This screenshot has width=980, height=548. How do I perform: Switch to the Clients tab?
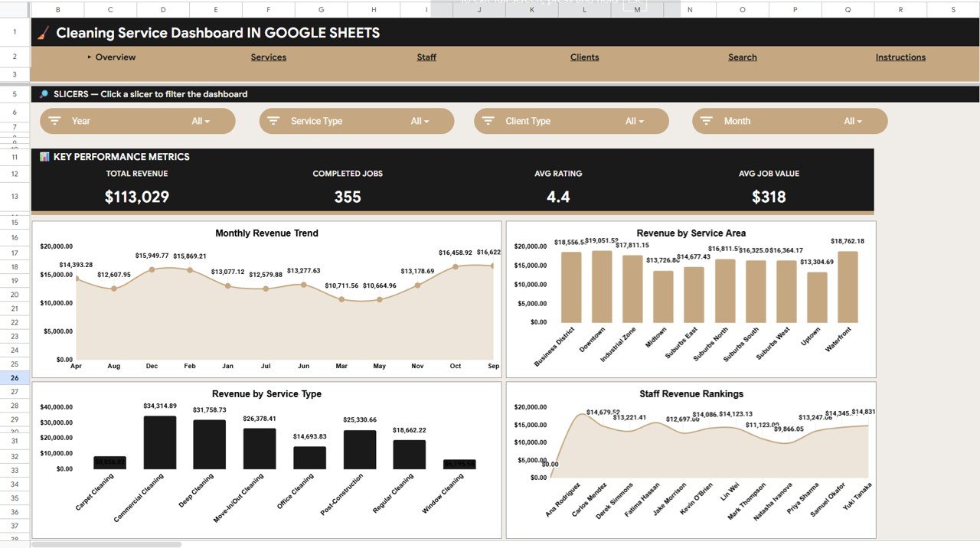pyautogui.click(x=584, y=57)
